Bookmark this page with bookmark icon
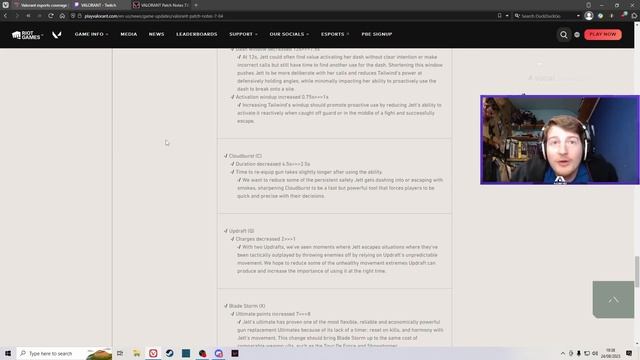 (x=499, y=16)
